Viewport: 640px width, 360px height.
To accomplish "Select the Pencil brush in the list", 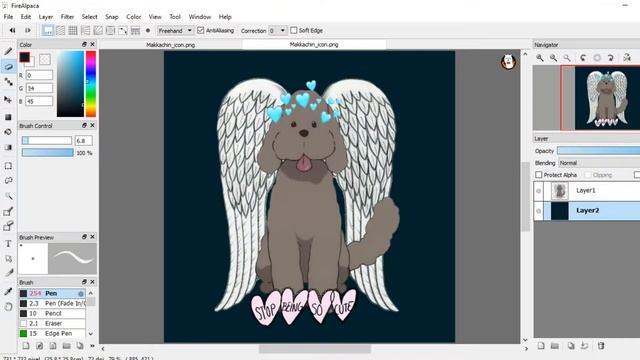I will (x=52, y=313).
